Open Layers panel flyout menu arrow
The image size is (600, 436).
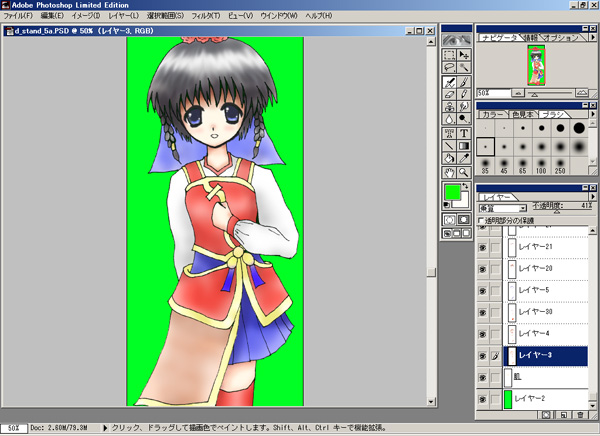tap(592, 196)
